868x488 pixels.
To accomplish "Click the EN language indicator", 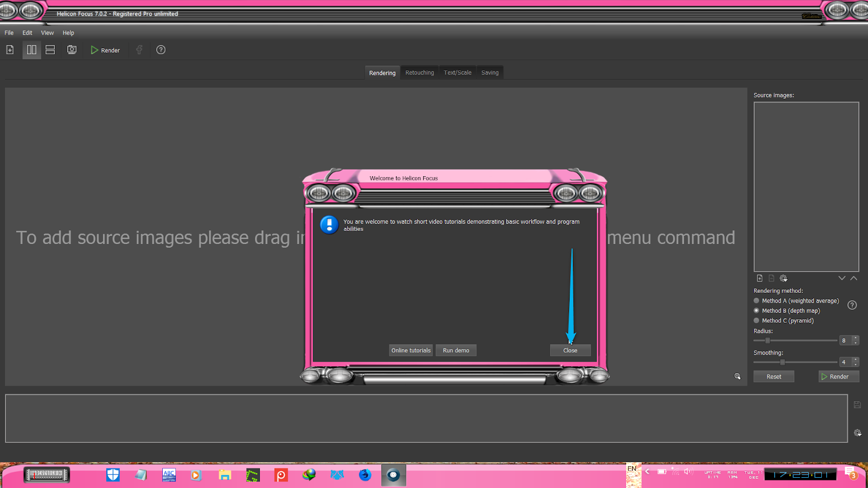I will [633, 469].
